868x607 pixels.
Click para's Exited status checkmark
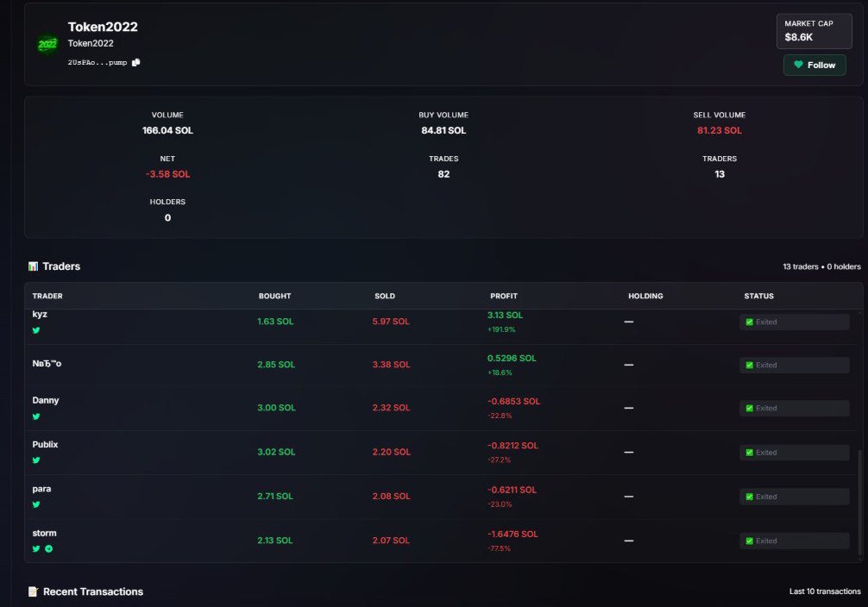point(750,497)
